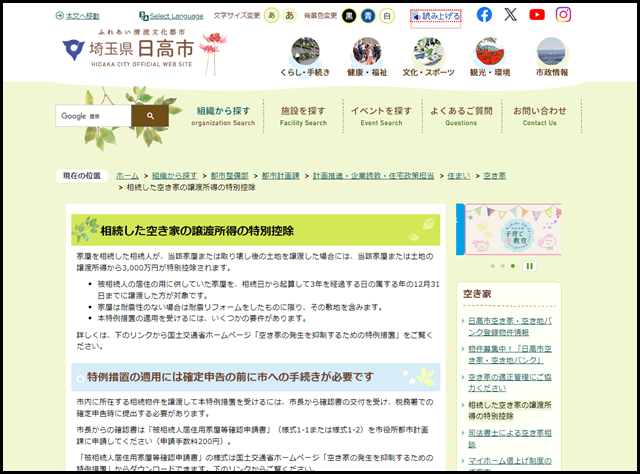Viewport: 640px width, 474px height.
Task: Click the 相続した空き家の譲渡所得の特別控除 page heading
Action: [x=197, y=231]
